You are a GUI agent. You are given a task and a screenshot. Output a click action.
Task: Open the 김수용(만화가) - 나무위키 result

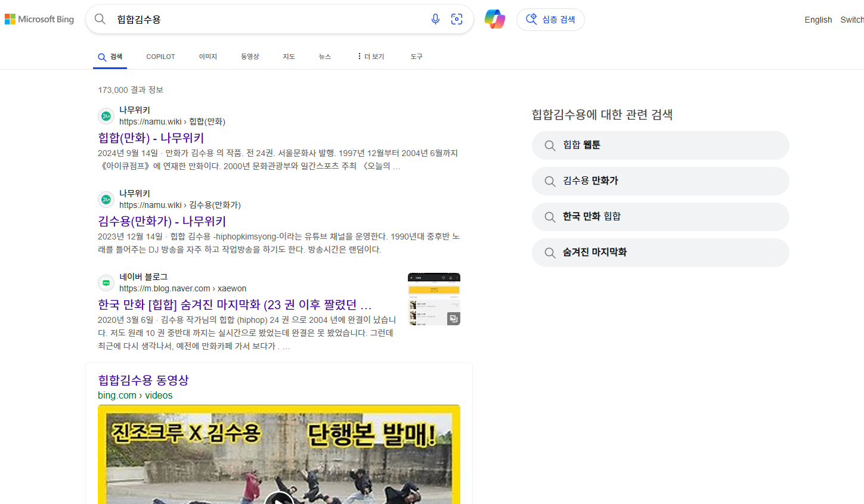coord(162,221)
